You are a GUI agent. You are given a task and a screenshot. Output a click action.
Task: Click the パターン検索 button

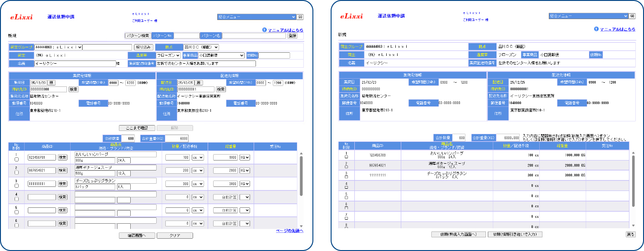point(138,35)
